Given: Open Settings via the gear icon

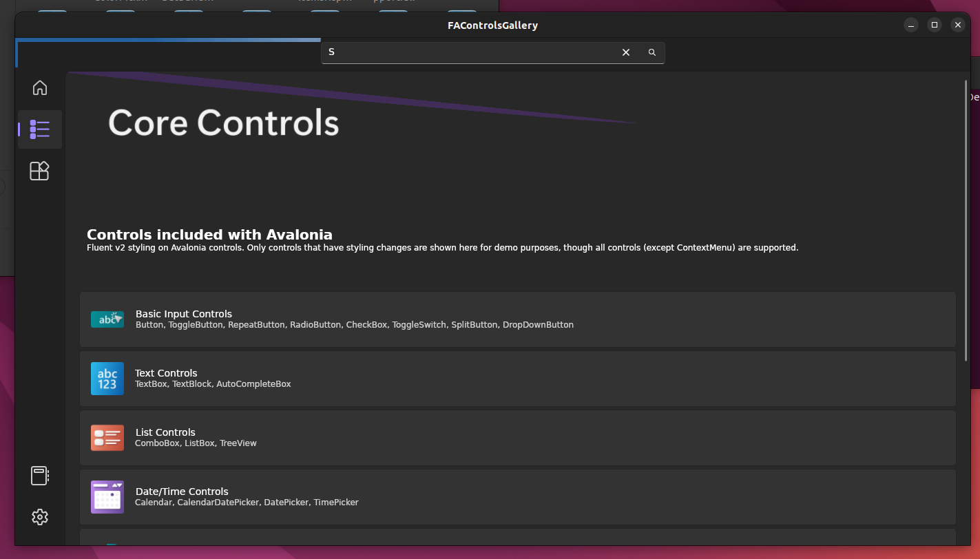Looking at the screenshot, I should (40, 516).
